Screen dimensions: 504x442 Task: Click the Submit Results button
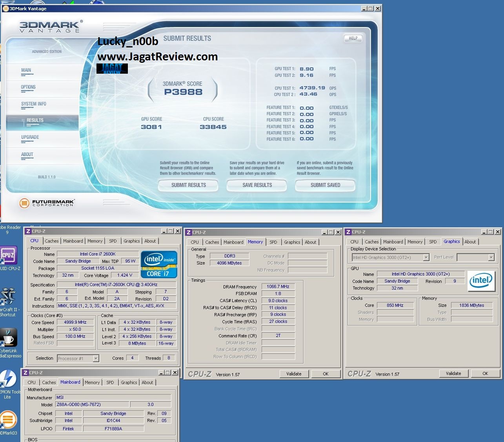click(188, 185)
